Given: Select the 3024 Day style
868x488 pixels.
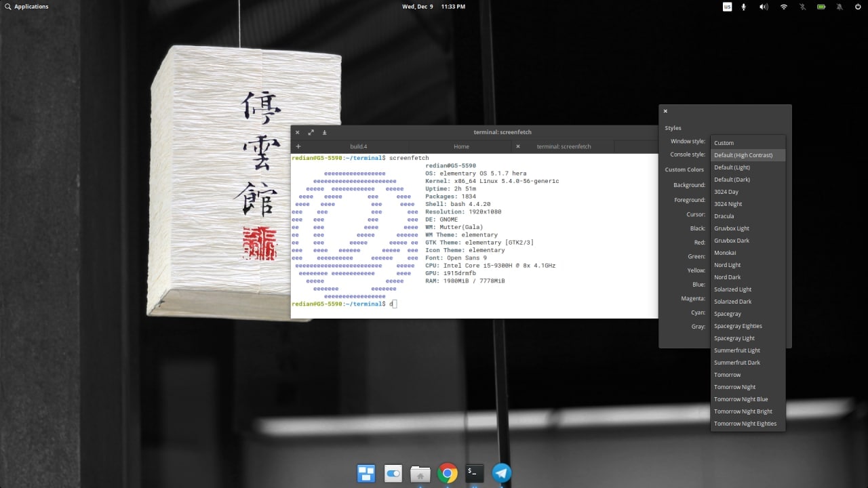Looking at the screenshot, I should [x=748, y=192].
